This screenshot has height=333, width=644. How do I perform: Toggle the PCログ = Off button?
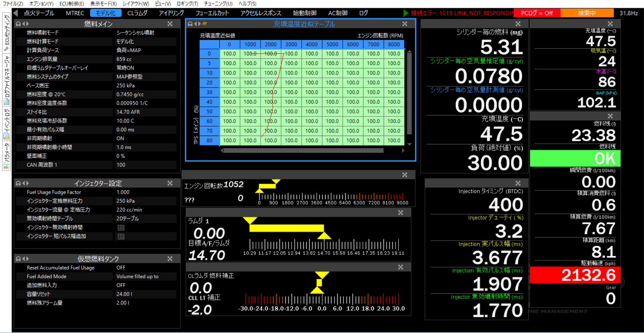click(x=537, y=13)
